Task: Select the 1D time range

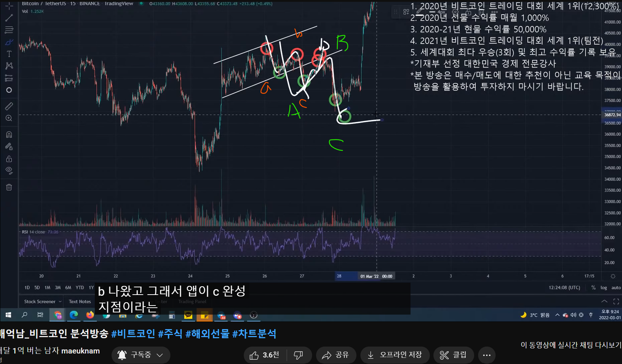Action: (x=27, y=288)
